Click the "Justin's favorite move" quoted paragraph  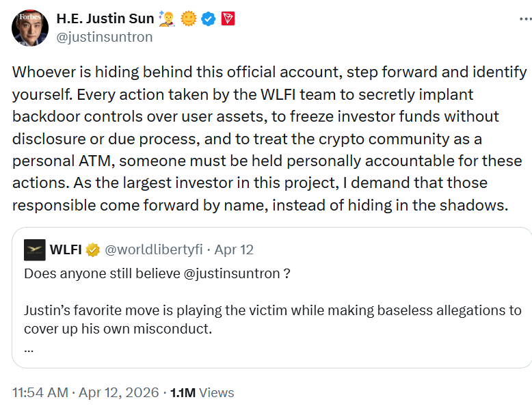point(272,319)
